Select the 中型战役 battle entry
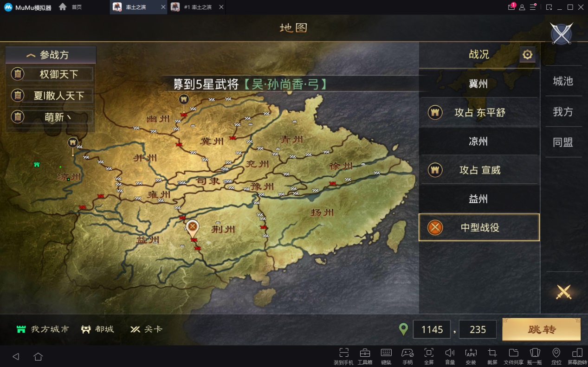Viewport: 588px width, 367px height. pos(479,227)
